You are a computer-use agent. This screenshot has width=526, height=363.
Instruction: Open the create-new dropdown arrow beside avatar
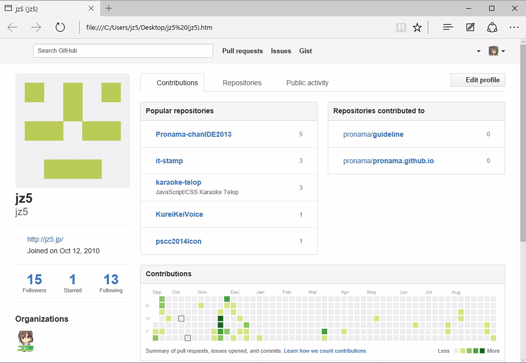tap(478, 51)
